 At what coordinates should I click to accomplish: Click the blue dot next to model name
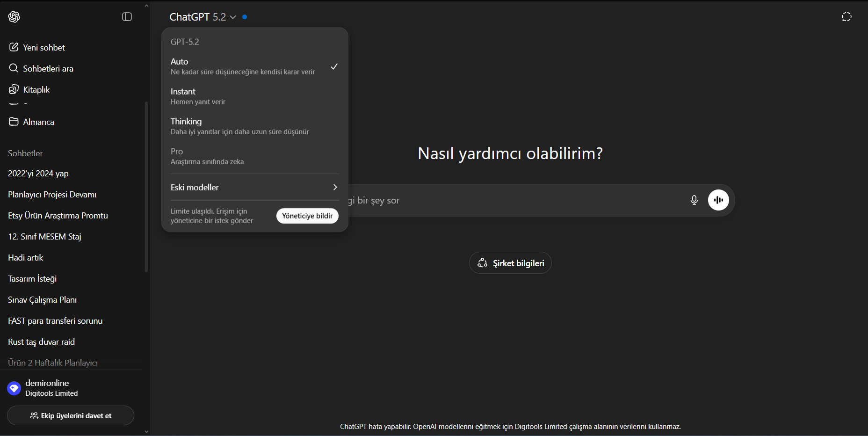(x=245, y=17)
